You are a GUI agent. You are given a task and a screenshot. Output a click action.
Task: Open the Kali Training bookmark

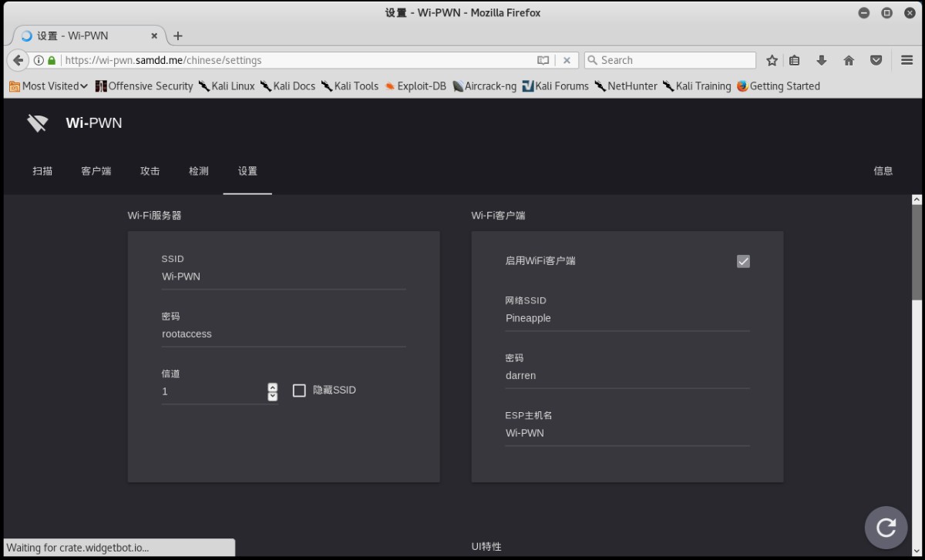tap(697, 86)
